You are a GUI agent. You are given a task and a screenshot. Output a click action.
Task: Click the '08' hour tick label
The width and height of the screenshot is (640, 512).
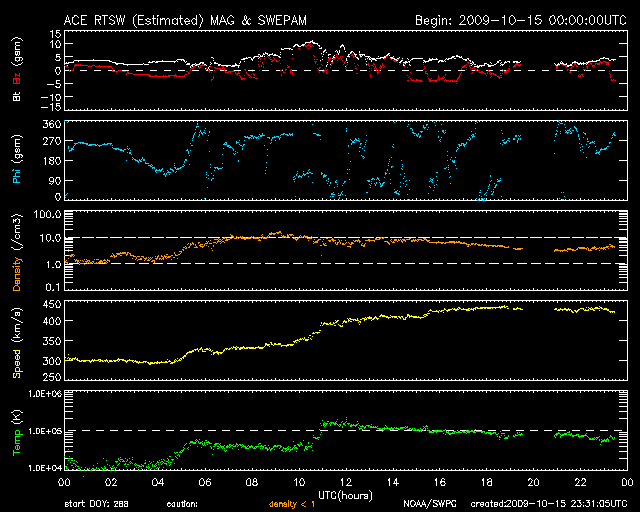(x=252, y=482)
